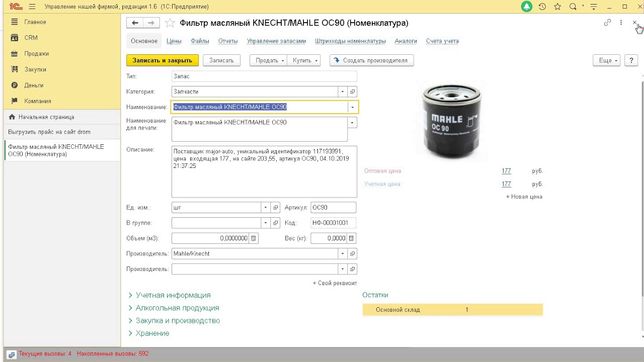Open the Штрихкоды номенклатуры tab
Image resolution: width=644 pixels, height=362 pixels.
(x=350, y=41)
